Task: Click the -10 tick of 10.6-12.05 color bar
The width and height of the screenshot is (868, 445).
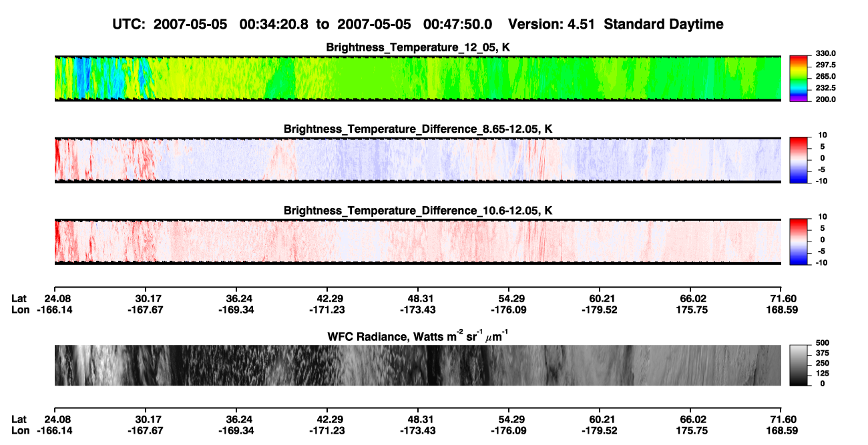Action: tap(821, 262)
